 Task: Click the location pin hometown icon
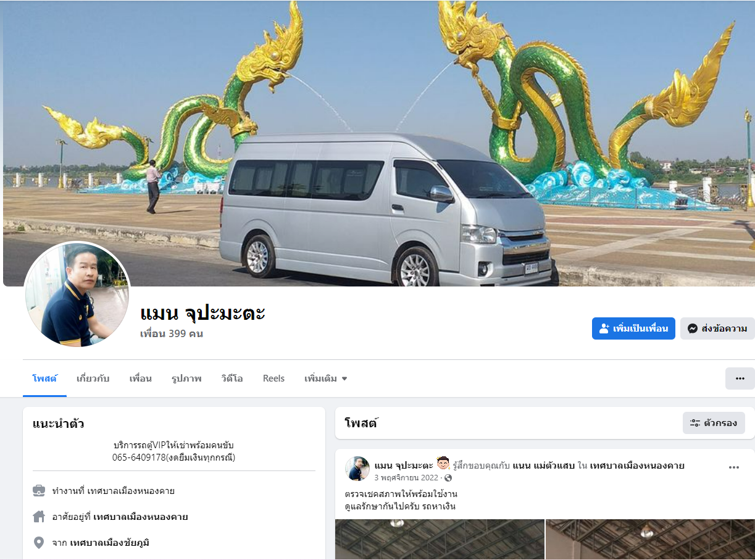39,543
